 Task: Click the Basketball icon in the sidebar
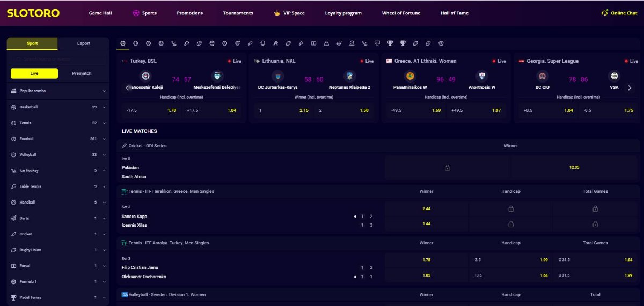coord(13,107)
